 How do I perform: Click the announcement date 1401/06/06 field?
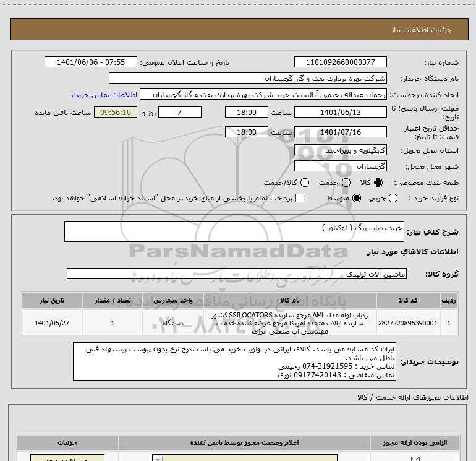click(91, 62)
